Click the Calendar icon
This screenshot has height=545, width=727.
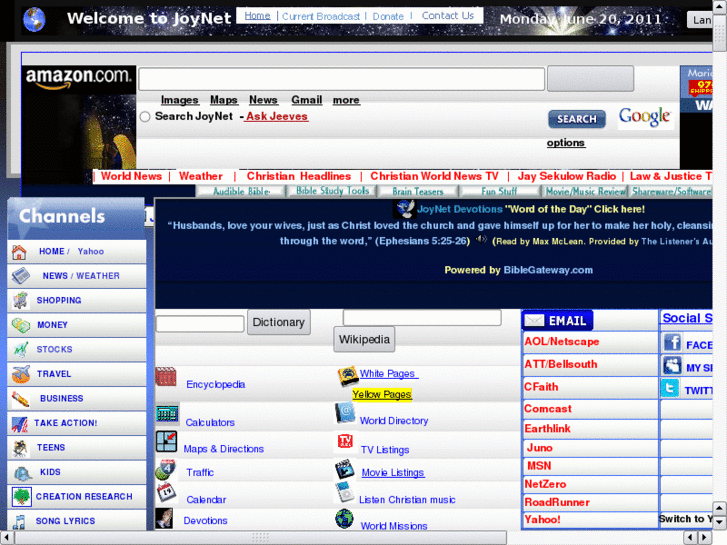(x=166, y=492)
